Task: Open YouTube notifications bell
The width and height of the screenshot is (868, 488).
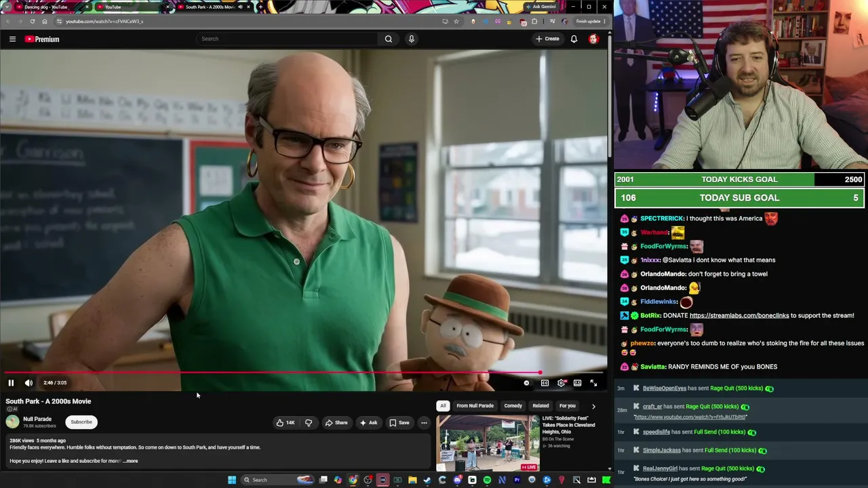Action: coord(574,39)
